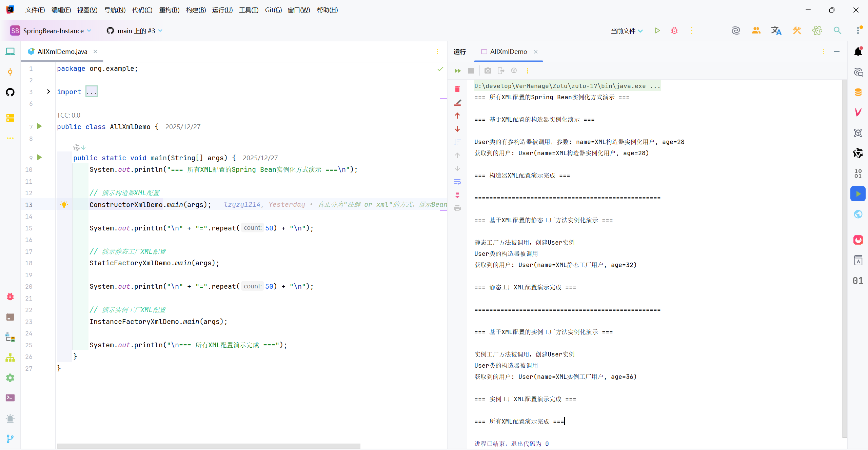868x450 pixels.
Task: Click the Rerun icon in the run panel
Action: tap(458, 71)
